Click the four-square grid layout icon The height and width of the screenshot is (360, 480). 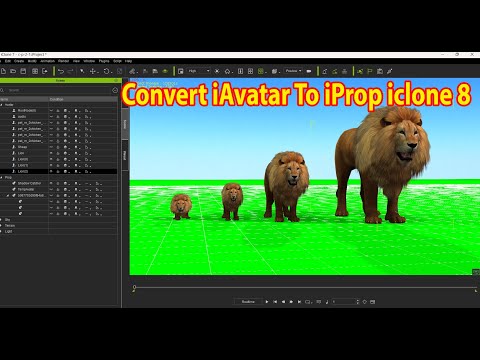click(250, 71)
